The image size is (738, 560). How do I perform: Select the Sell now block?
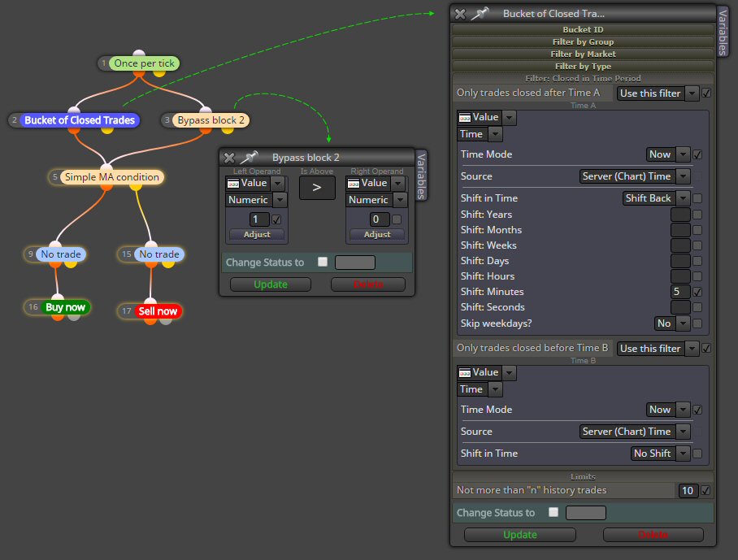coord(158,311)
